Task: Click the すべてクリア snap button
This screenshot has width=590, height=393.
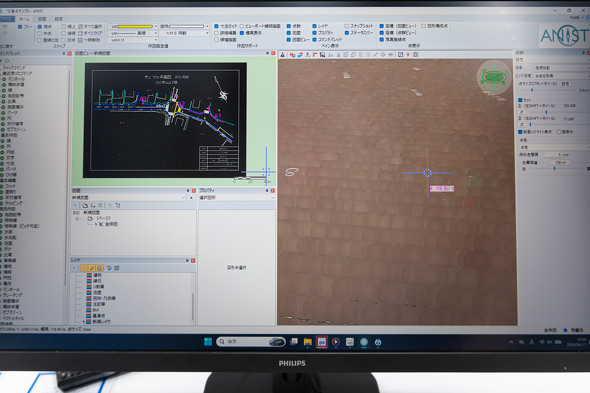Action: tap(90, 33)
